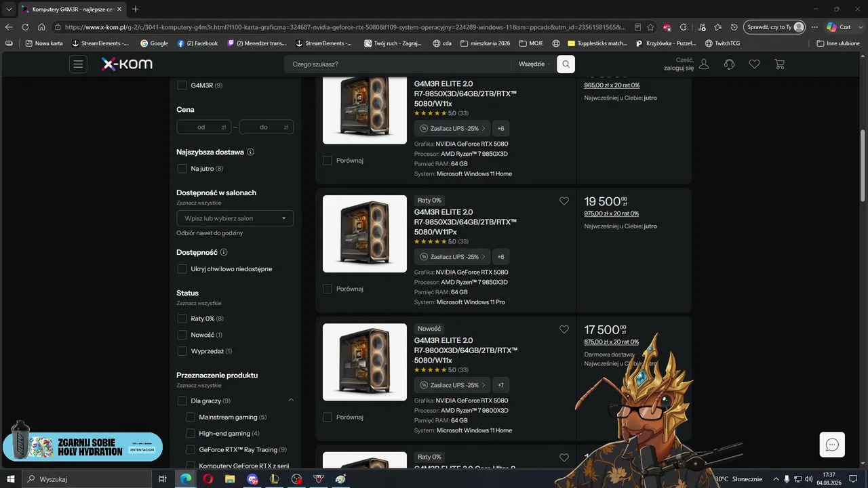Open the wishlist heart in header
This screenshot has width=868, height=488.
(x=755, y=64)
